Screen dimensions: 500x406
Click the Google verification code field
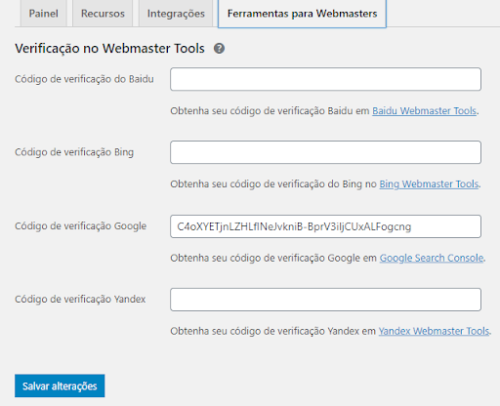click(326, 226)
